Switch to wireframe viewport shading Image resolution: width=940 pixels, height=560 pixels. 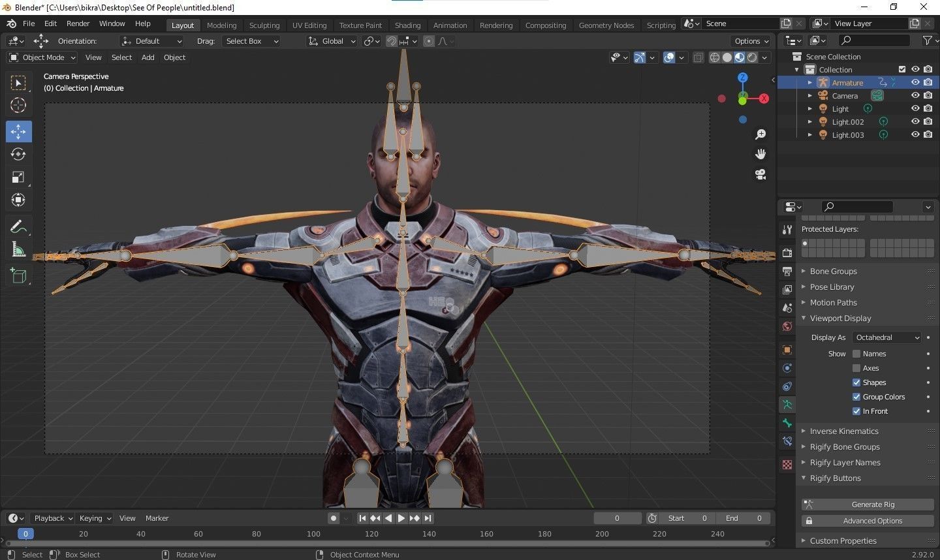coord(715,57)
